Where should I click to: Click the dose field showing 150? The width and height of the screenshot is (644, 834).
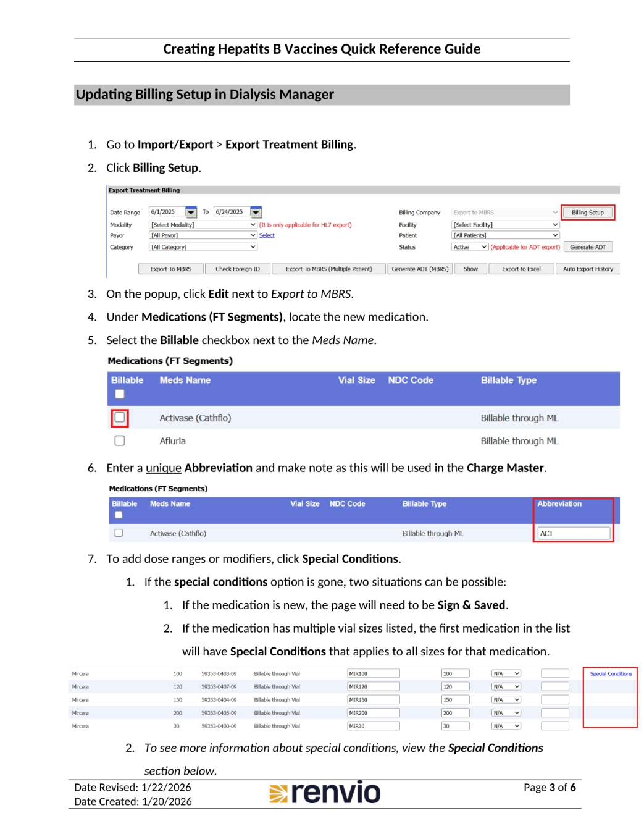(456, 700)
